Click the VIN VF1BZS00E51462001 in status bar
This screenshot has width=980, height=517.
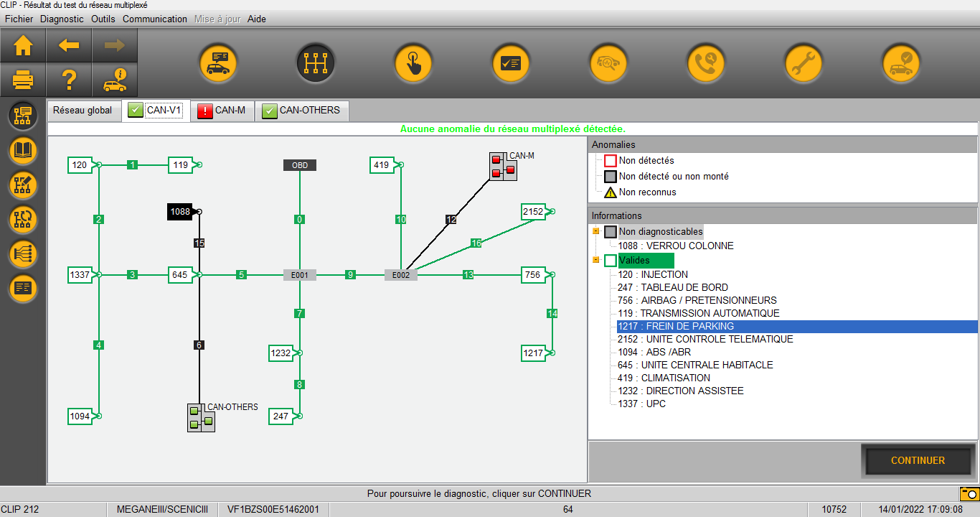[x=273, y=510]
